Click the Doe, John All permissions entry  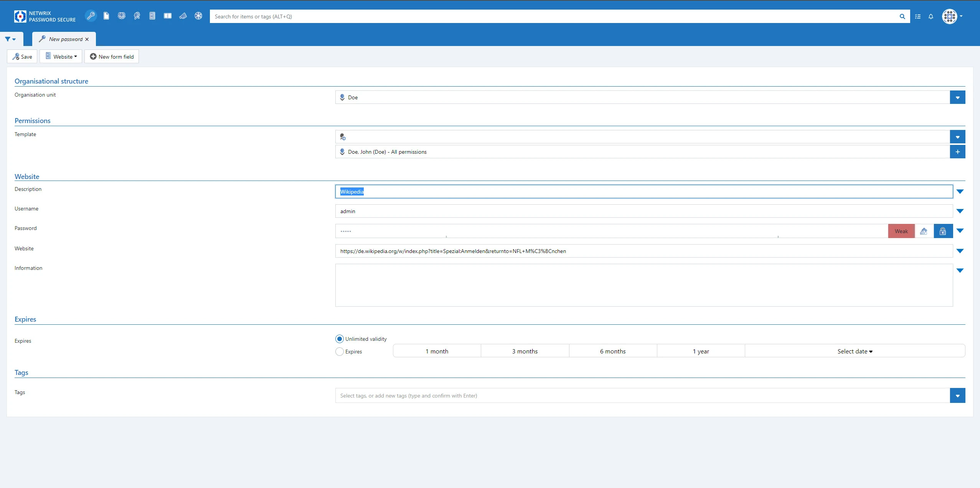[643, 152]
